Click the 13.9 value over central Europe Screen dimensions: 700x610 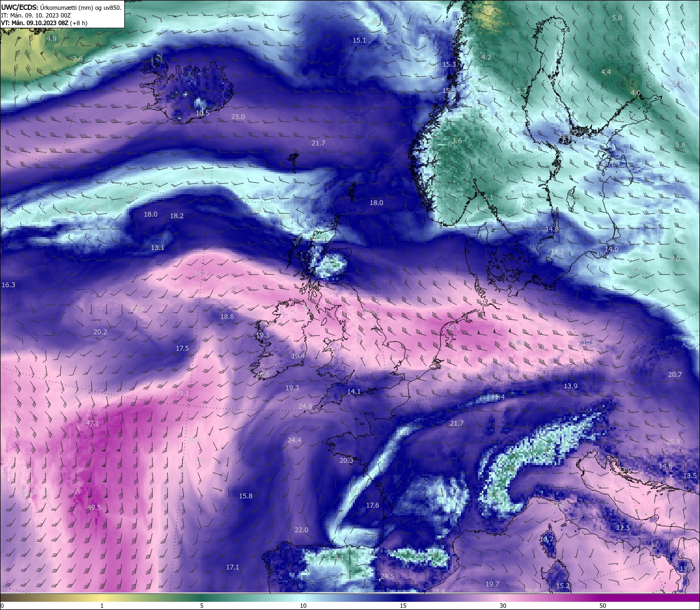point(570,386)
